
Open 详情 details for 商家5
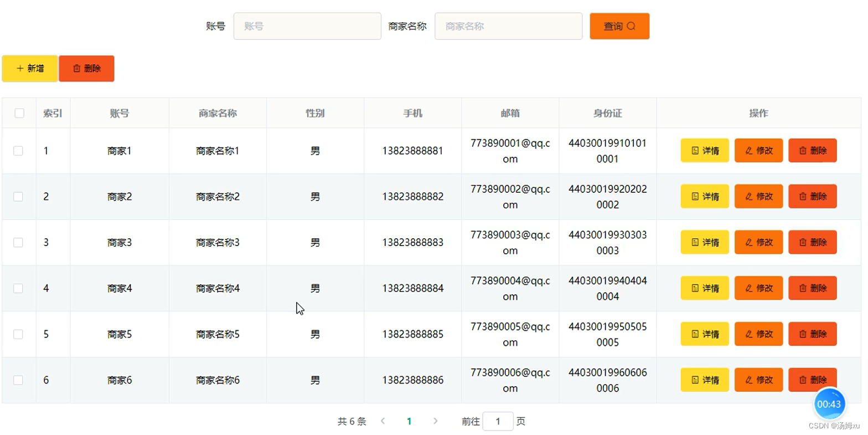click(x=705, y=334)
